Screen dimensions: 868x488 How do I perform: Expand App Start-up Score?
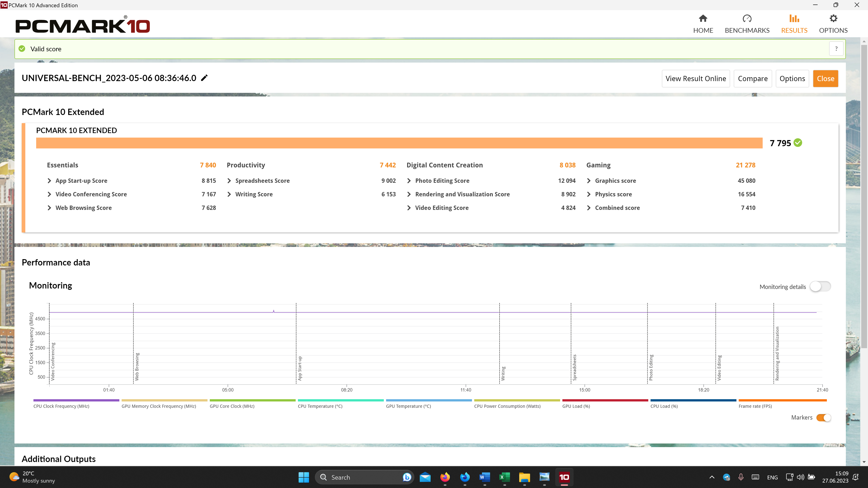(50, 181)
